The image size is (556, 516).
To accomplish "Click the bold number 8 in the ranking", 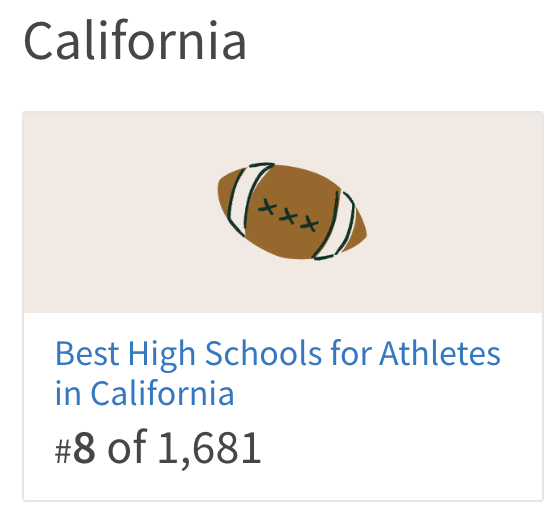I will (84, 448).
